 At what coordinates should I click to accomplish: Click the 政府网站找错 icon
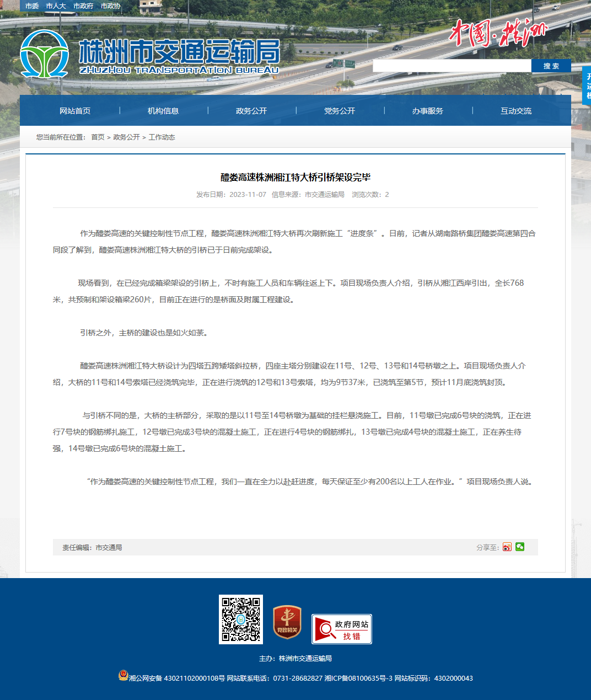[x=342, y=629]
